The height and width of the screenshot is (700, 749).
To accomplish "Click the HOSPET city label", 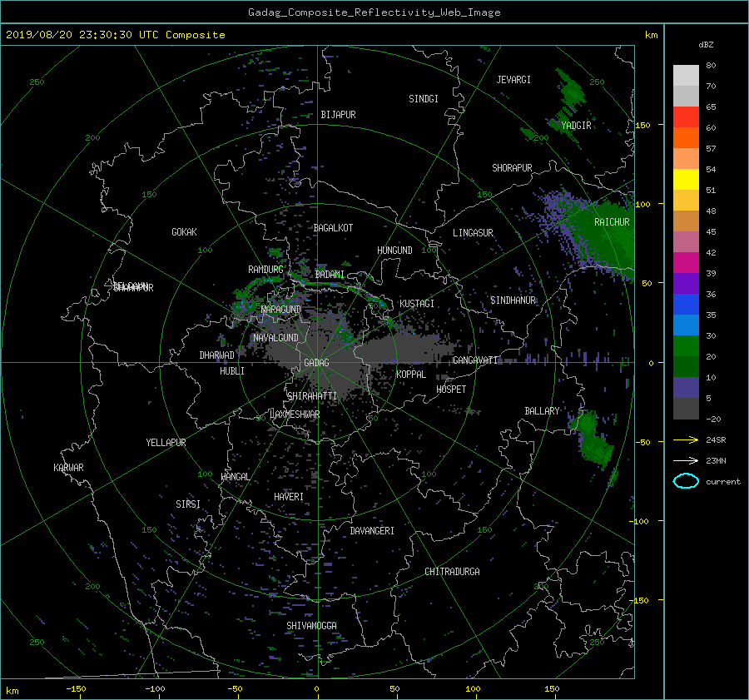I will click(x=451, y=390).
